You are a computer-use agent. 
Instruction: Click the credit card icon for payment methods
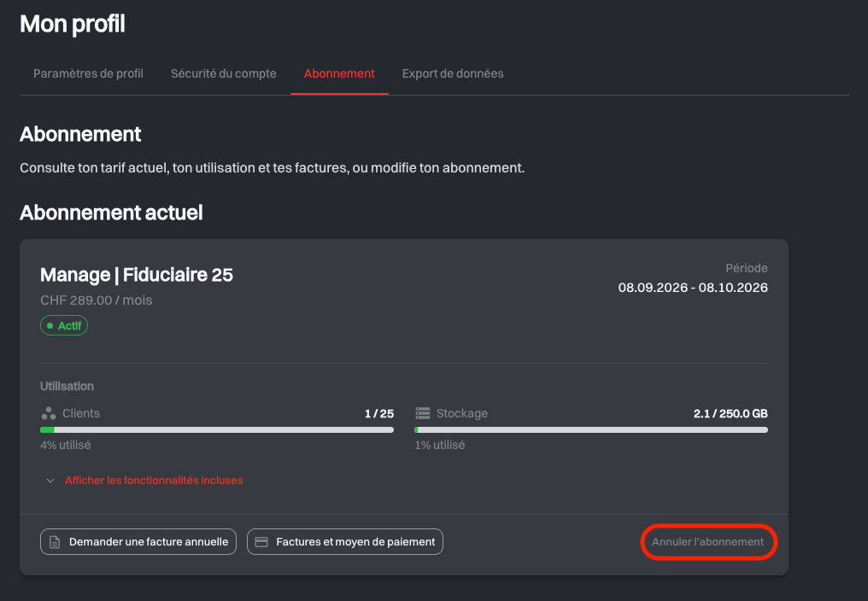(261, 542)
